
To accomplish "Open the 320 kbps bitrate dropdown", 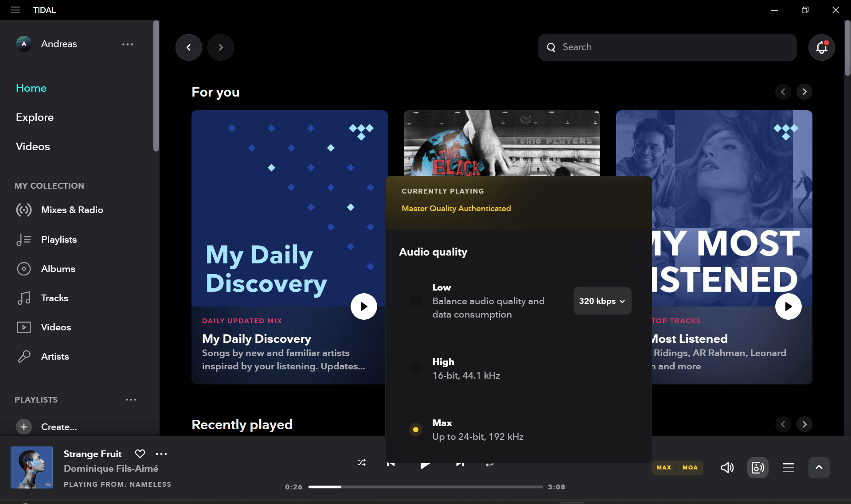I will [602, 301].
